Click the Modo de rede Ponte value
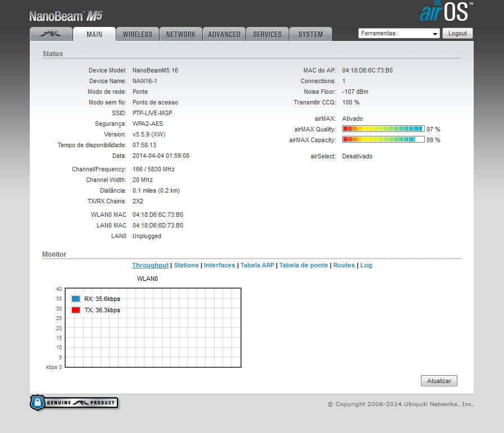 [140, 92]
